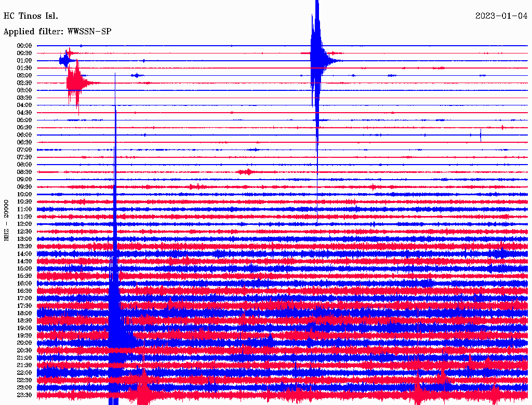Select the 11:00 time label
532x405 pixels.
[24, 209]
